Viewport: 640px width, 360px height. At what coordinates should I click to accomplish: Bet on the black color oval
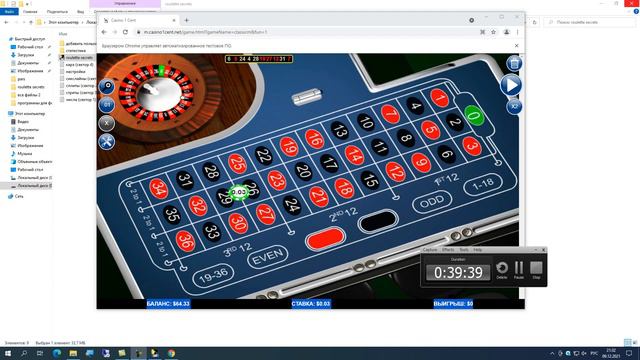[x=378, y=221]
